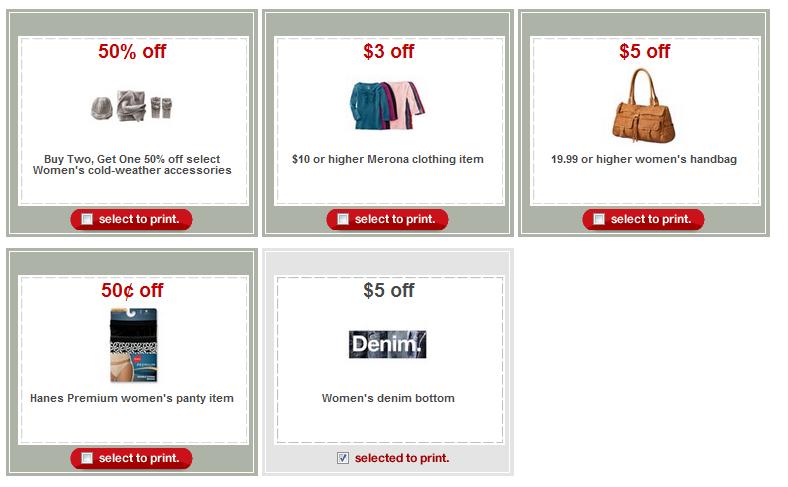Click 'select to print' under Merona coupon
Viewport: 788px width, 487px height.
click(395, 219)
